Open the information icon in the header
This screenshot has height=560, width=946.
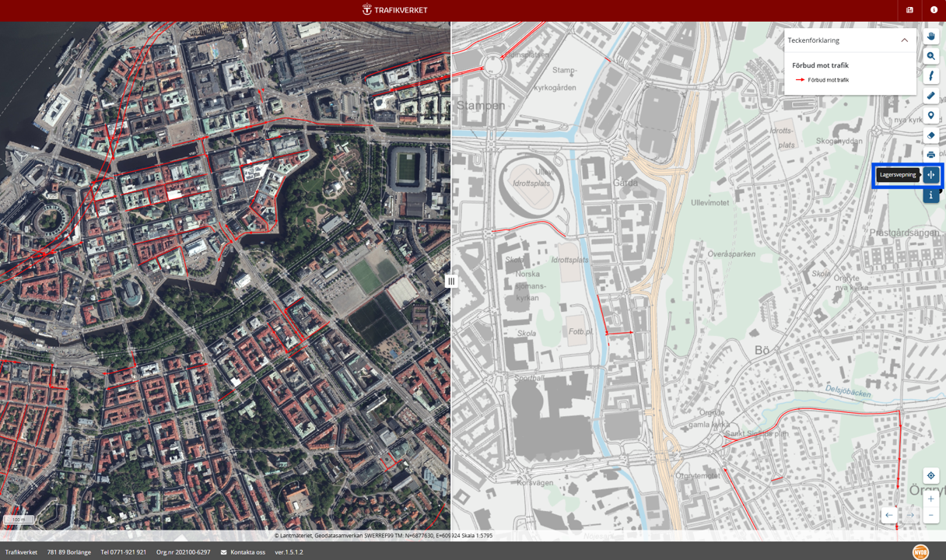(934, 10)
